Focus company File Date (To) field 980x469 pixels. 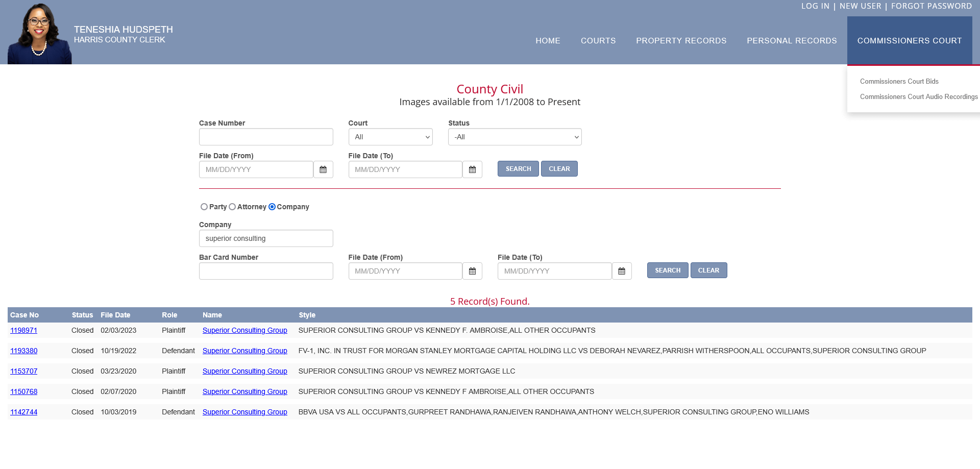[555, 271]
